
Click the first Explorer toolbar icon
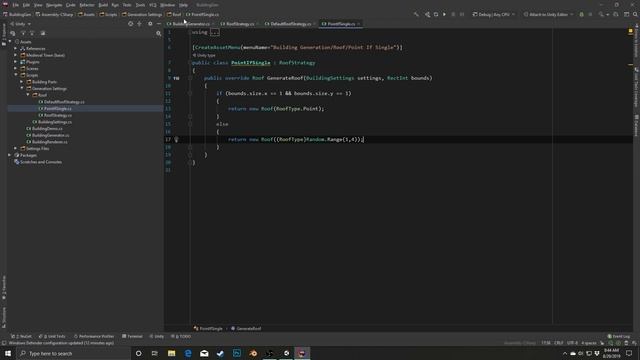pos(13,33)
